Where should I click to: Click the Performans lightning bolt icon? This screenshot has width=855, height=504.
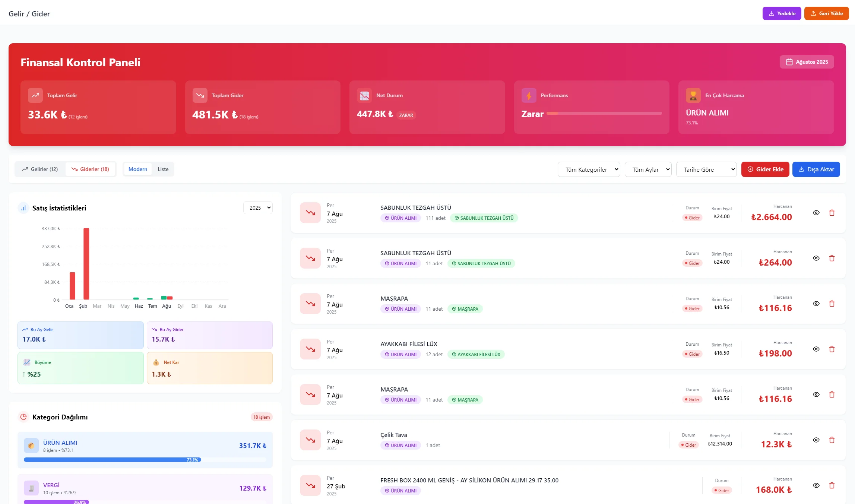[529, 95]
